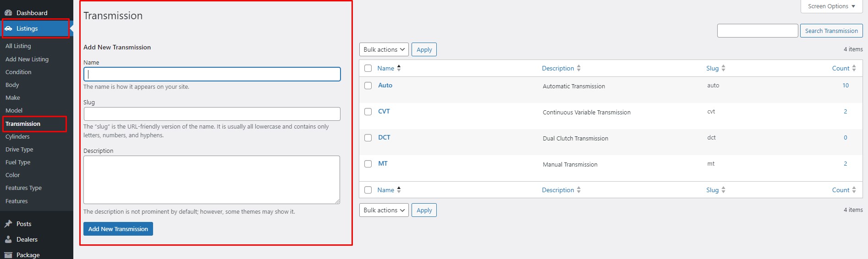Click Add New Transmission button
868x259 pixels.
coord(118,229)
